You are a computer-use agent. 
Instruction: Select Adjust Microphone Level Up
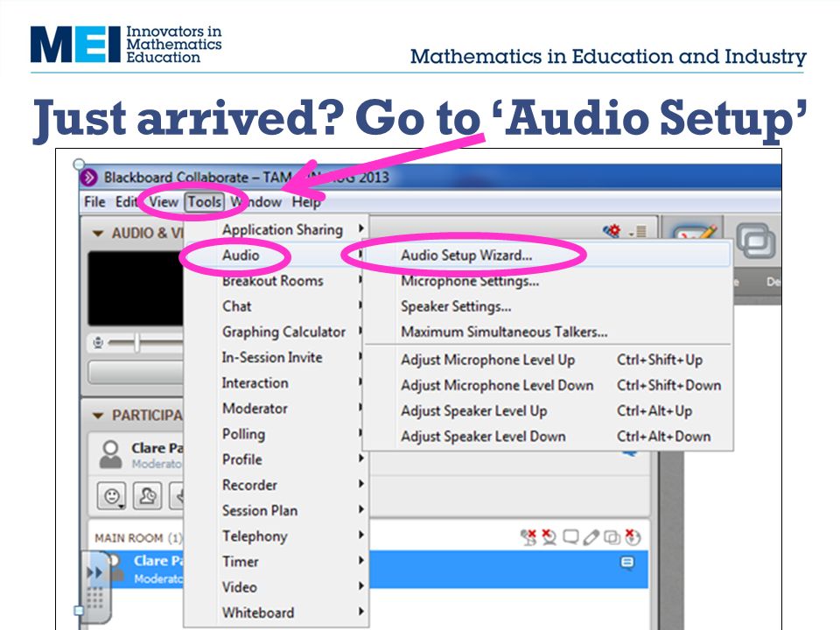pos(548,360)
